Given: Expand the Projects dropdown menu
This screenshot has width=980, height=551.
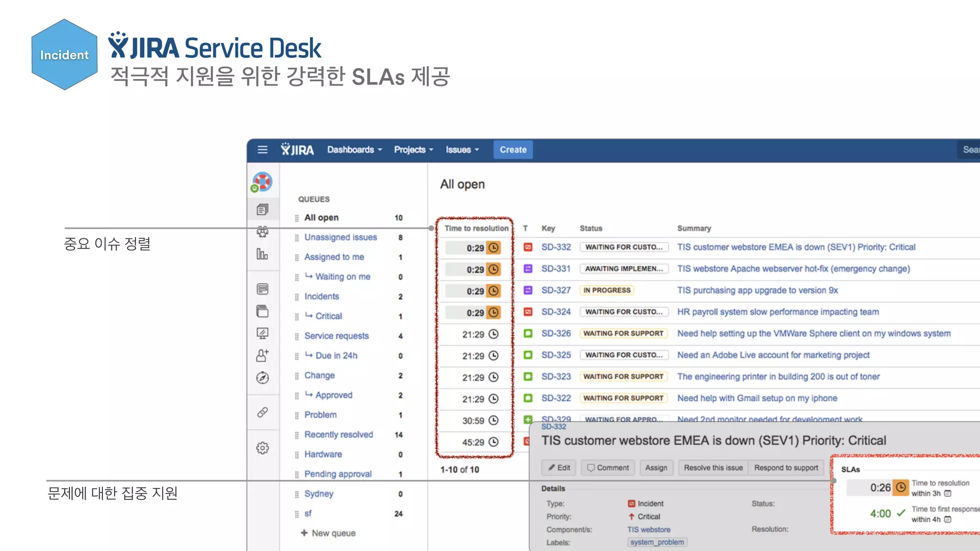Looking at the screenshot, I should 413,150.
